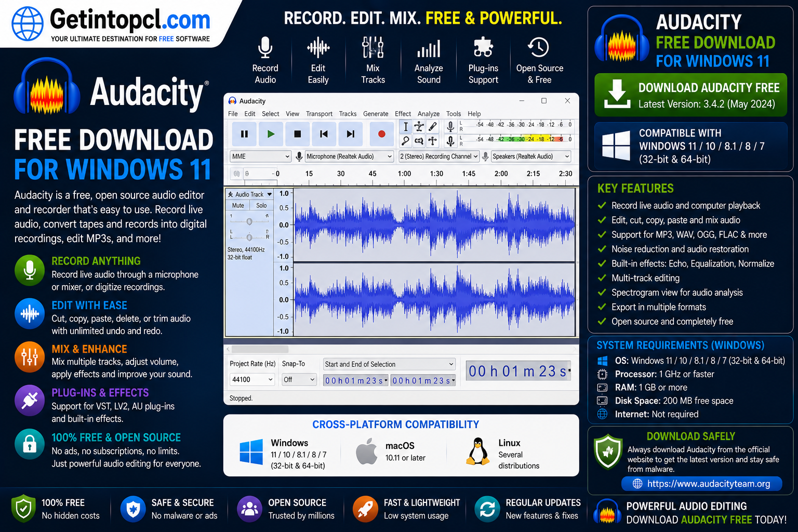This screenshot has width=798, height=532.
Task: Click the track L/R pan slider knob
Action: pyautogui.click(x=249, y=237)
